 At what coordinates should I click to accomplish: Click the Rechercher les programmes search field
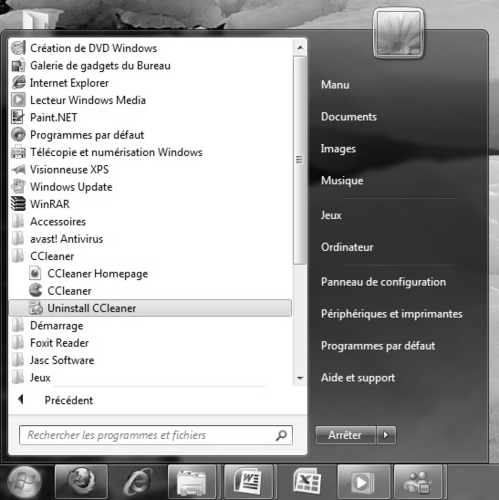click(156, 435)
